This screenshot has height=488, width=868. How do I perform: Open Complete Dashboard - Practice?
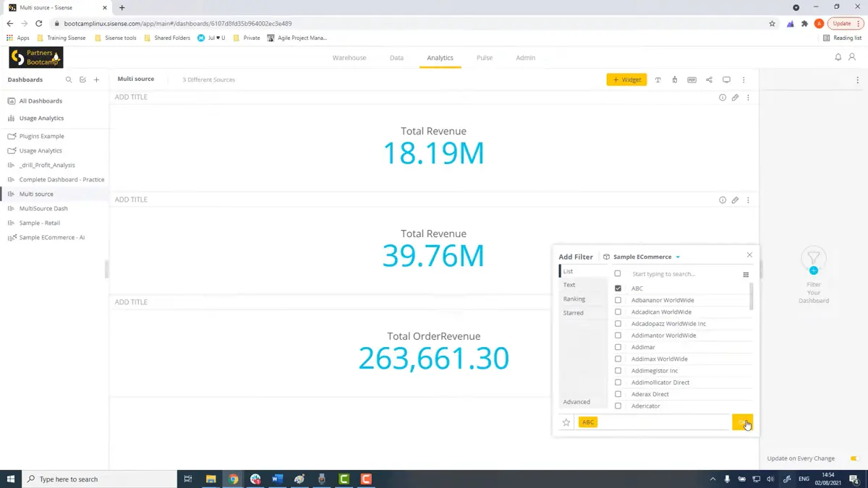61,179
